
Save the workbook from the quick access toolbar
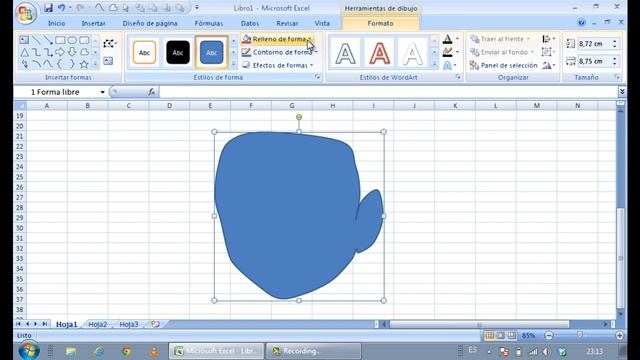[x=48, y=8]
